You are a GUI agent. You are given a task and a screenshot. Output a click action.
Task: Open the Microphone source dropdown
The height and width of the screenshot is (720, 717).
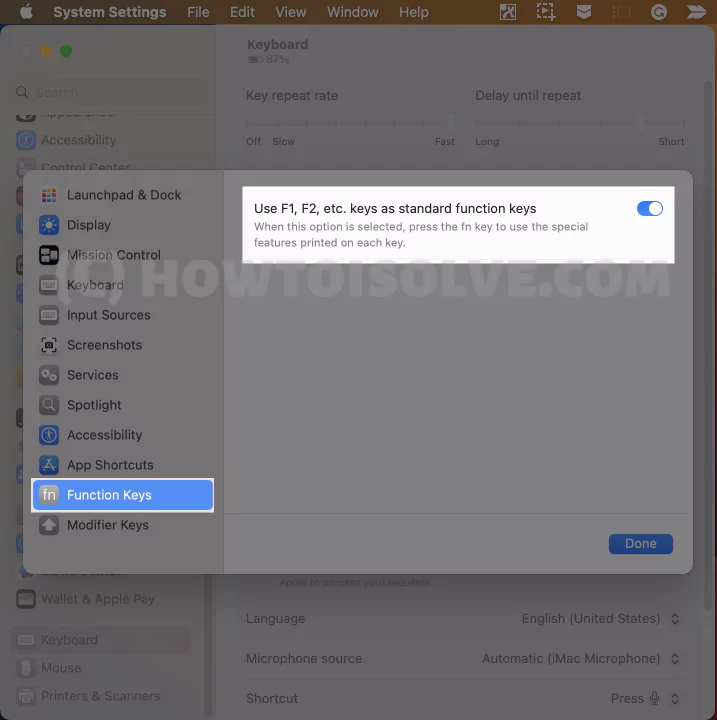click(581, 658)
